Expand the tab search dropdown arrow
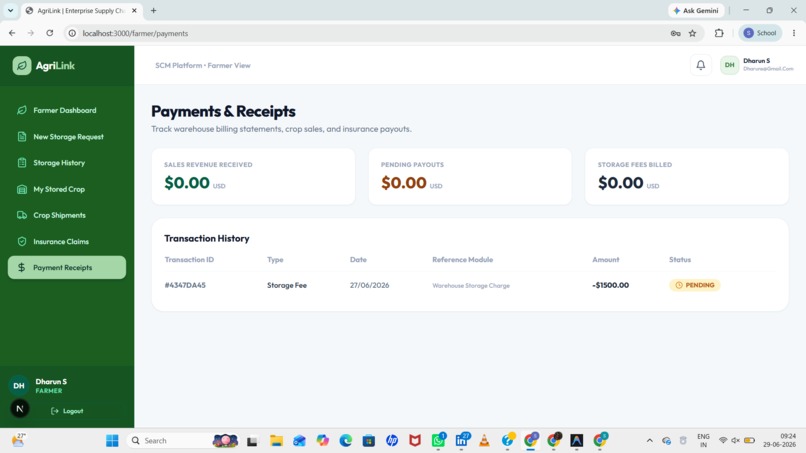 [10, 10]
